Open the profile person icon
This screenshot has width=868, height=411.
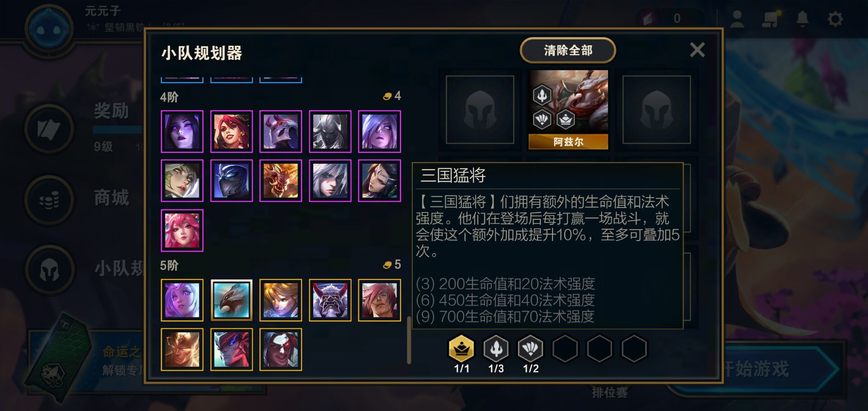(x=737, y=19)
